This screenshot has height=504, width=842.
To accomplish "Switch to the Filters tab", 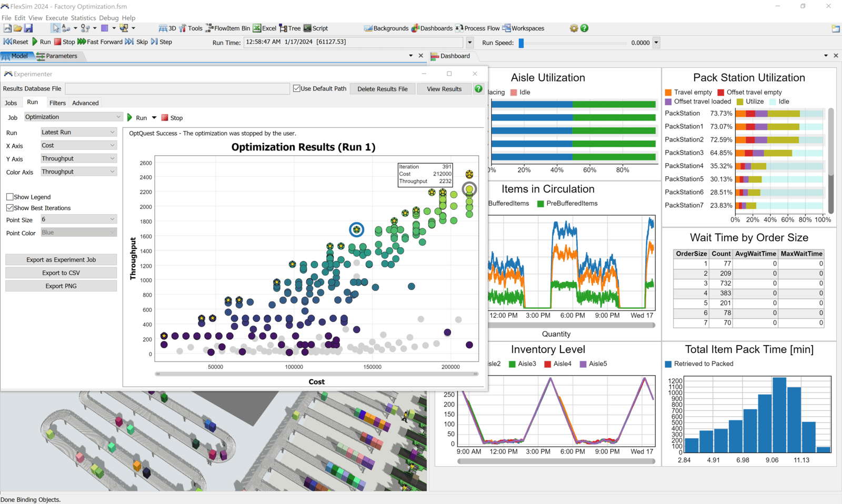I will 57,103.
